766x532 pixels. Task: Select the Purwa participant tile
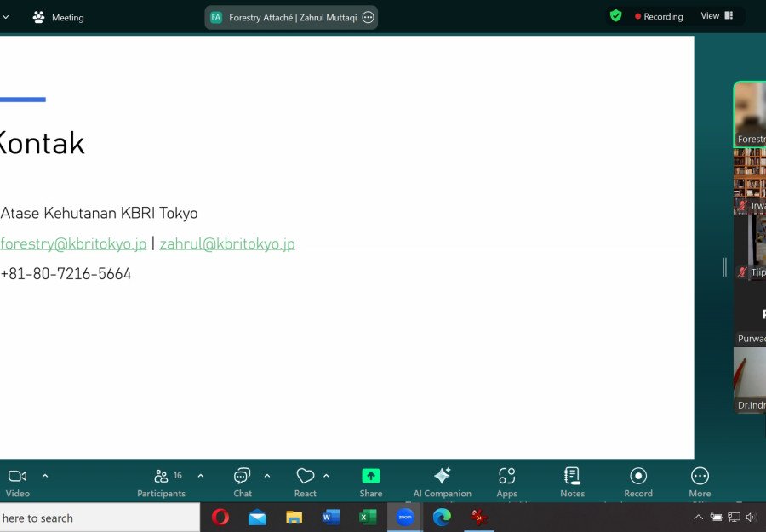point(750,314)
